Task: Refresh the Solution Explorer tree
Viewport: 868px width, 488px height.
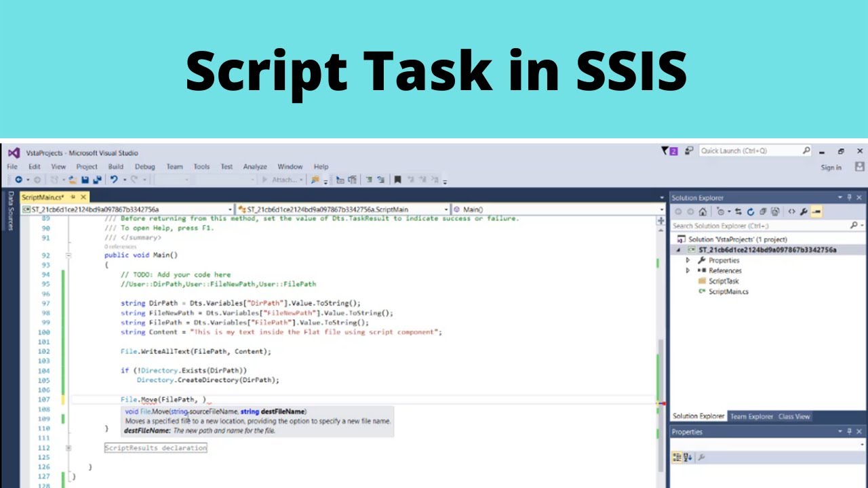Action: (x=751, y=211)
